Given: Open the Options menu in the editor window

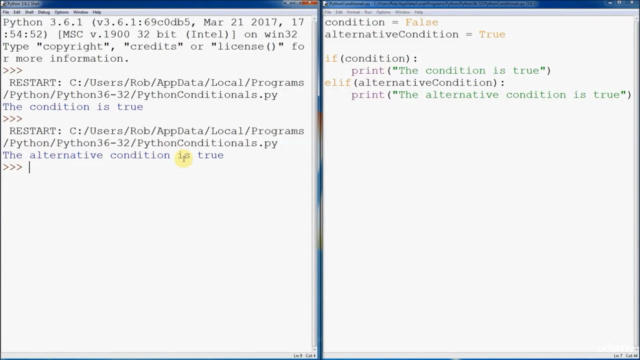Looking at the screenshot, I should tap(383, 12).
